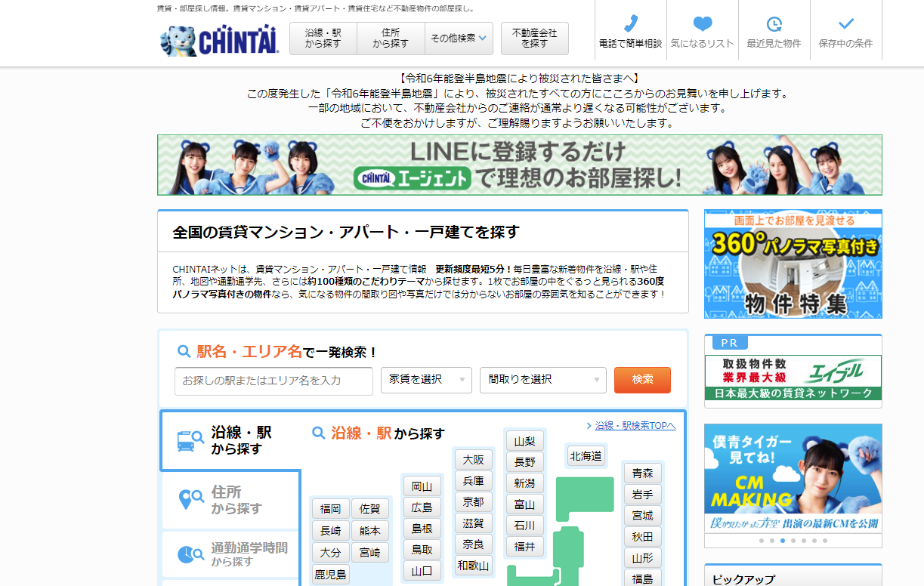Open 360°パノラマ写真付き物件特集 banner

click(x=793, y=264)
